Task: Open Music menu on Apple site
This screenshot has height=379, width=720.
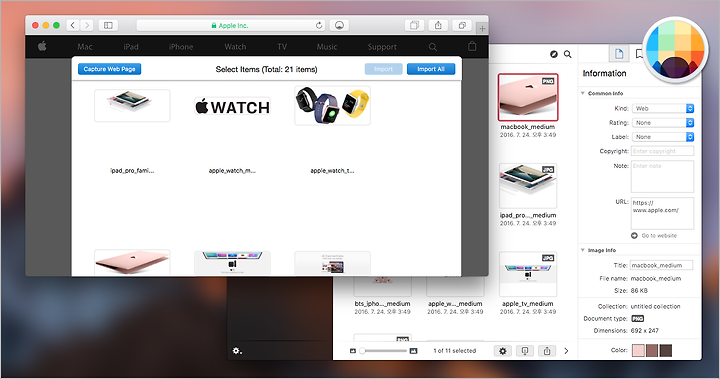Action: [x=327, y=47]
